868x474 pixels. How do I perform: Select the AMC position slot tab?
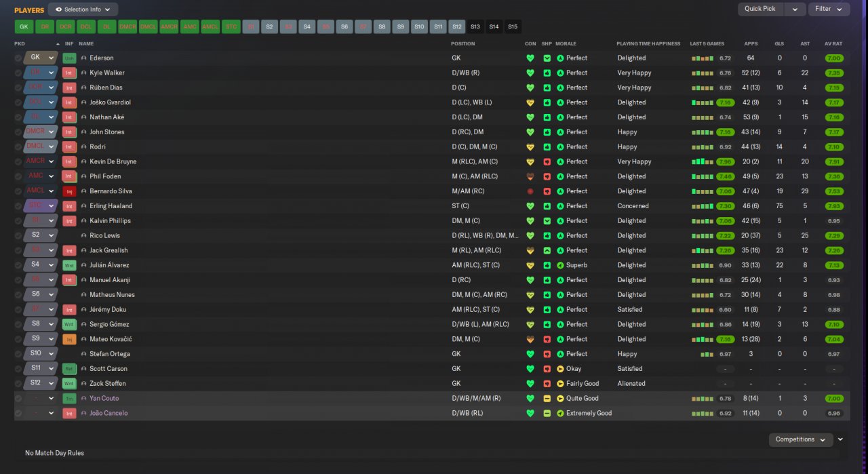click(x=190, y=27)
